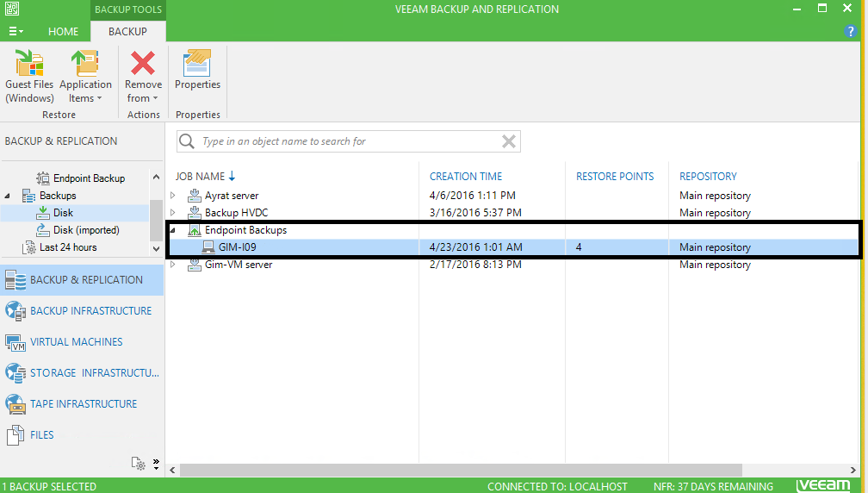
Task: Click the Ayrat server job icon
Action: tap(195, 196)
